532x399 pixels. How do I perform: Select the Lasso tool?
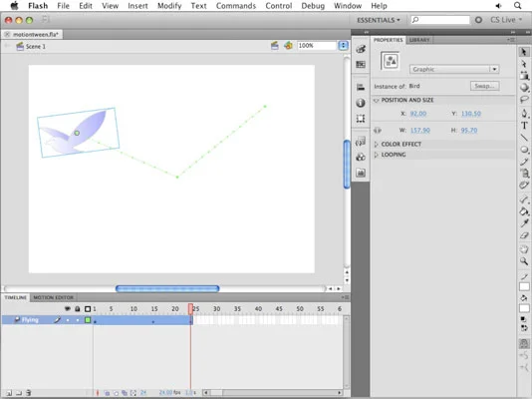coord(524,99)
